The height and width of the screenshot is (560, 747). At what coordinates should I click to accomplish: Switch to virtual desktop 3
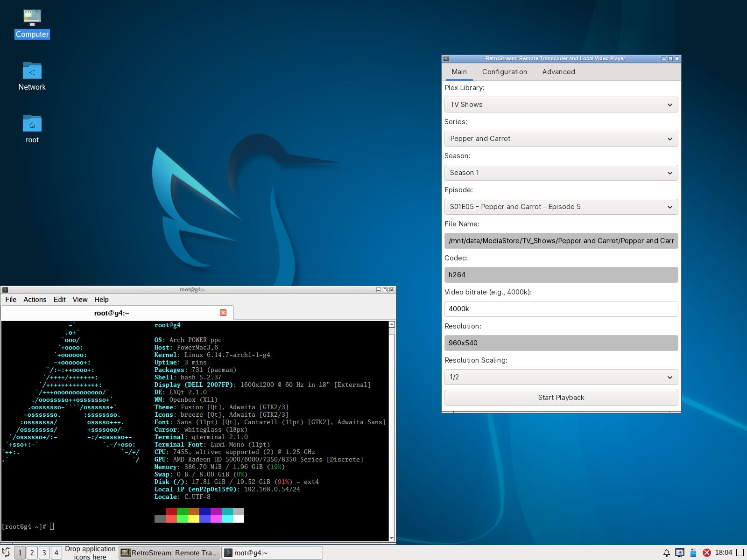pos(44,553)
